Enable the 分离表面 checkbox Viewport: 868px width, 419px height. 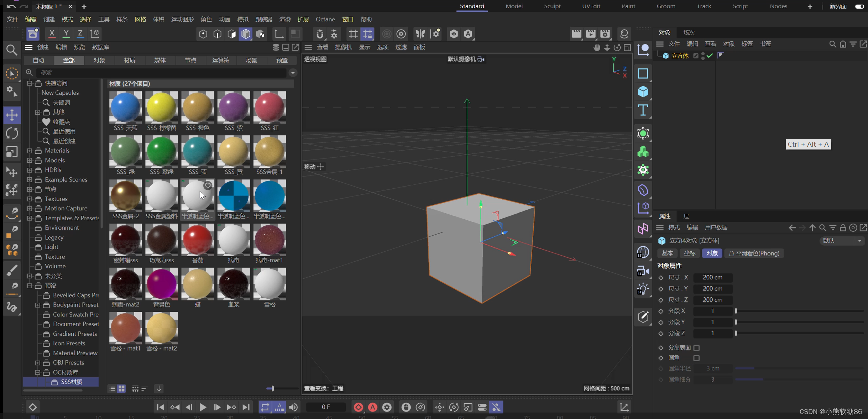pyautogui.click(x=696, y=348)
